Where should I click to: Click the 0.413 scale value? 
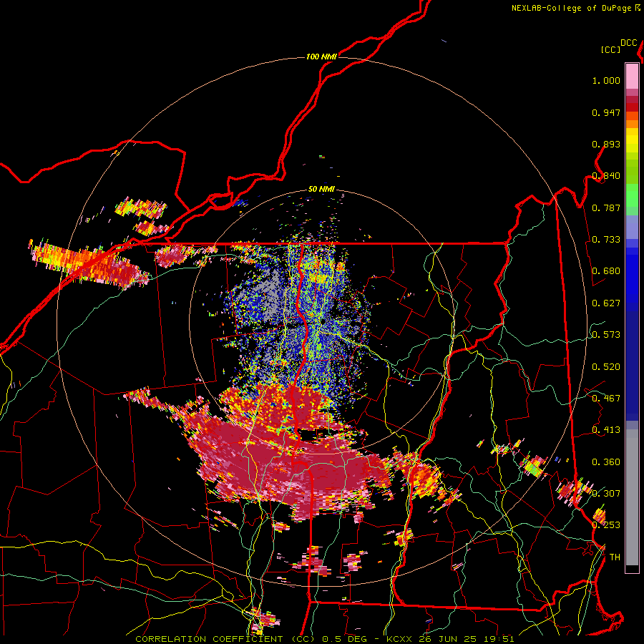click(x=606, y=430)
